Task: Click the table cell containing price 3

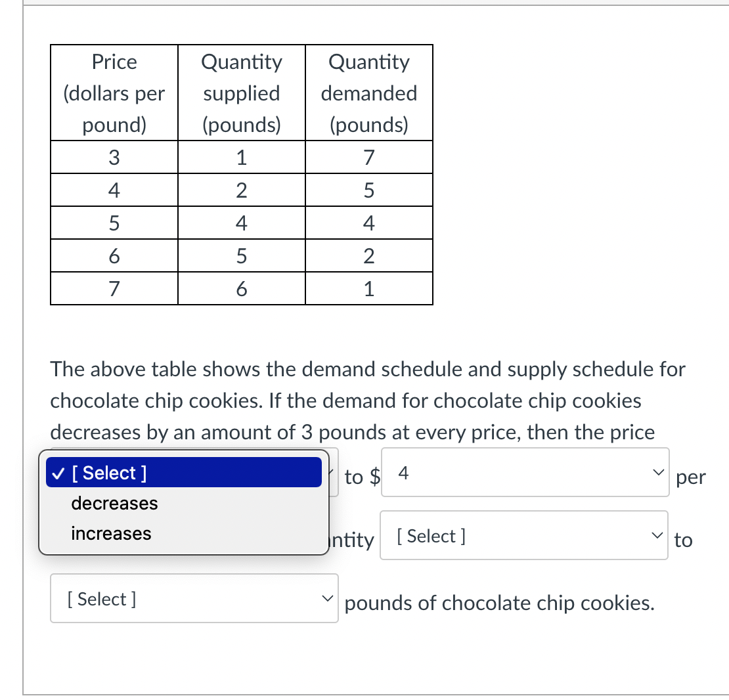Action: pyautogui.click(x=114, y=157)
